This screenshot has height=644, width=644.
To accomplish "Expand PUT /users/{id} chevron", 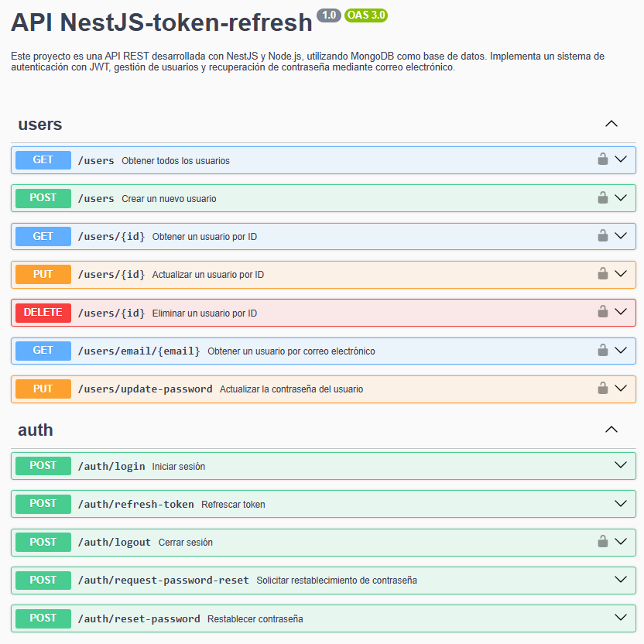I will (621, 274).
